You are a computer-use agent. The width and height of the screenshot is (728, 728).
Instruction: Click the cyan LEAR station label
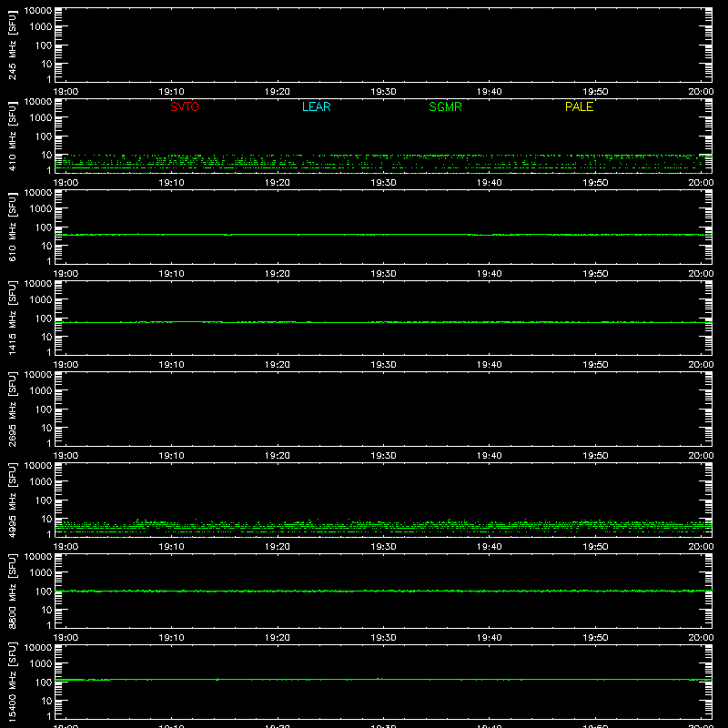(316, 106)
